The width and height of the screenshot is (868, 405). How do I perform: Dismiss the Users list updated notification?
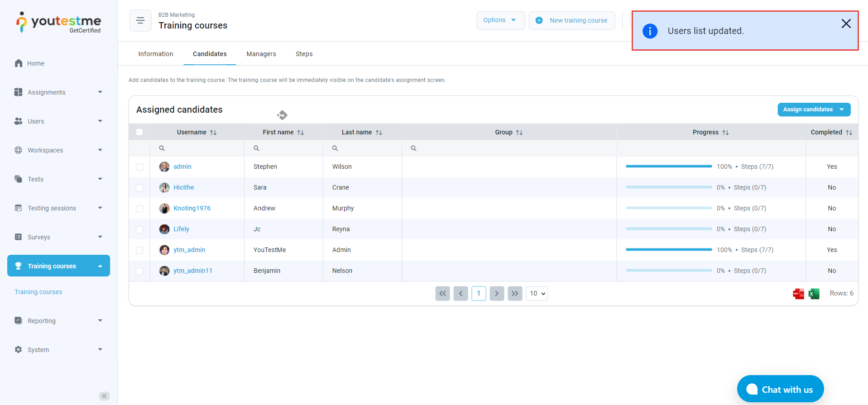click(x=846, y=24)
